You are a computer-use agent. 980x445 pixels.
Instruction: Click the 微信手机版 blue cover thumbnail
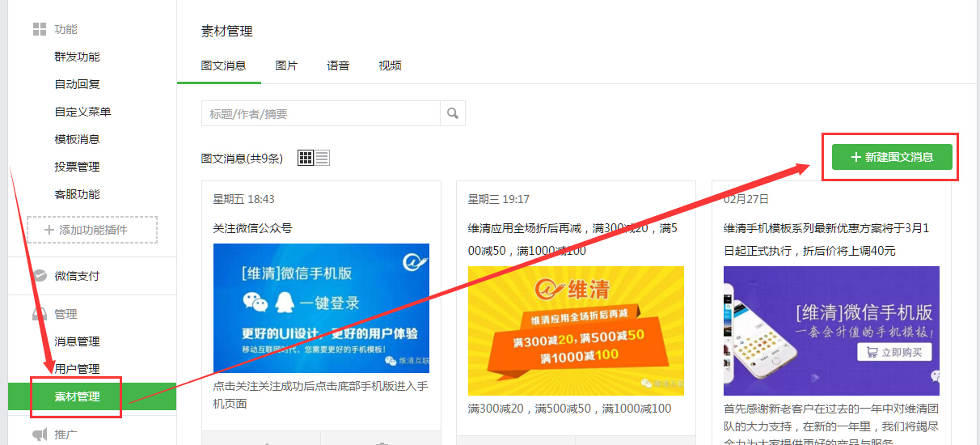coord(321,308)
